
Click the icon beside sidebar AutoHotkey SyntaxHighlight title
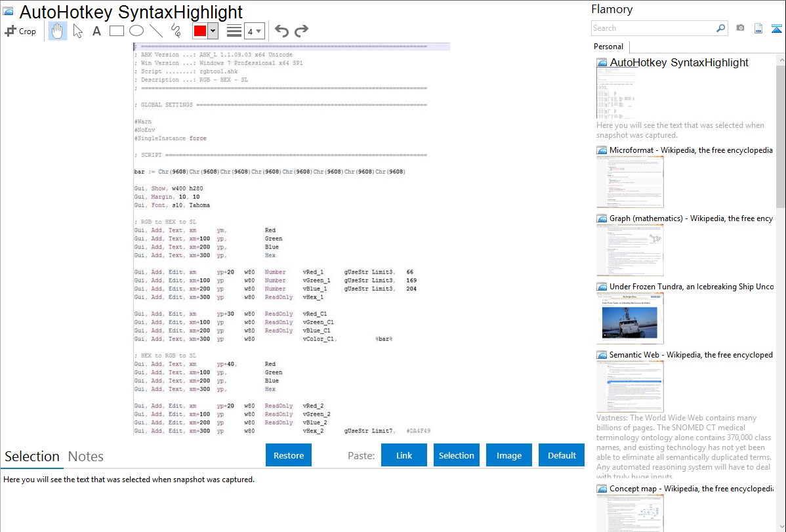click(x=602, y=63)
